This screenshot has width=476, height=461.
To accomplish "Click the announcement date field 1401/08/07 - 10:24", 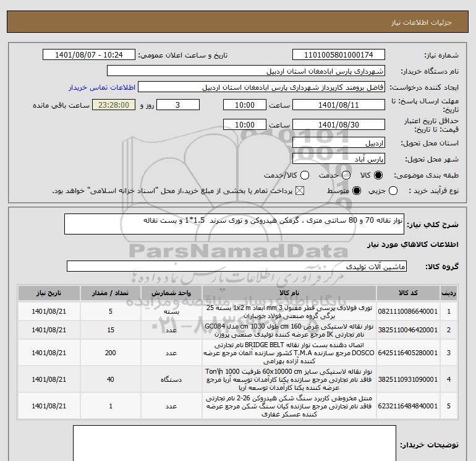I will pos(88,54).
